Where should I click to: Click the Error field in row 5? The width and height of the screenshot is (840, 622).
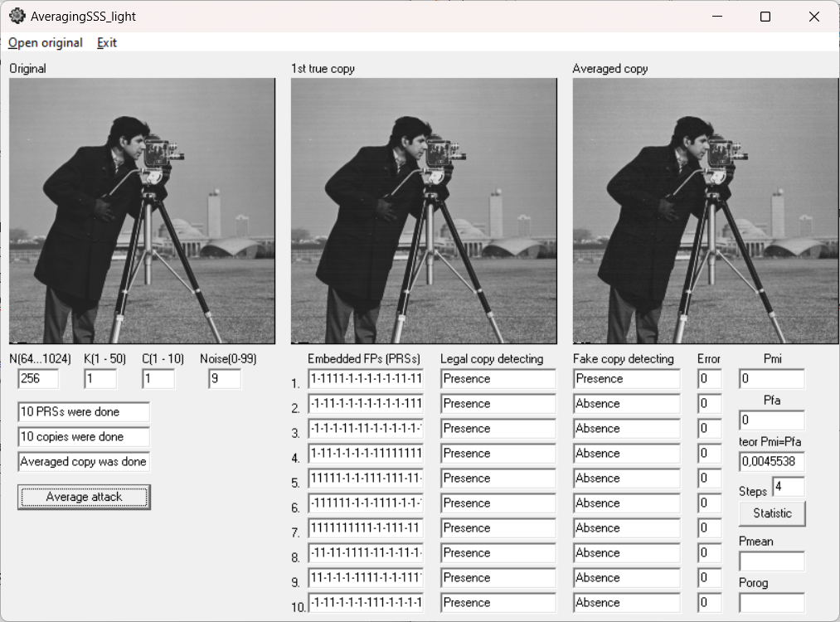[710, 479]
